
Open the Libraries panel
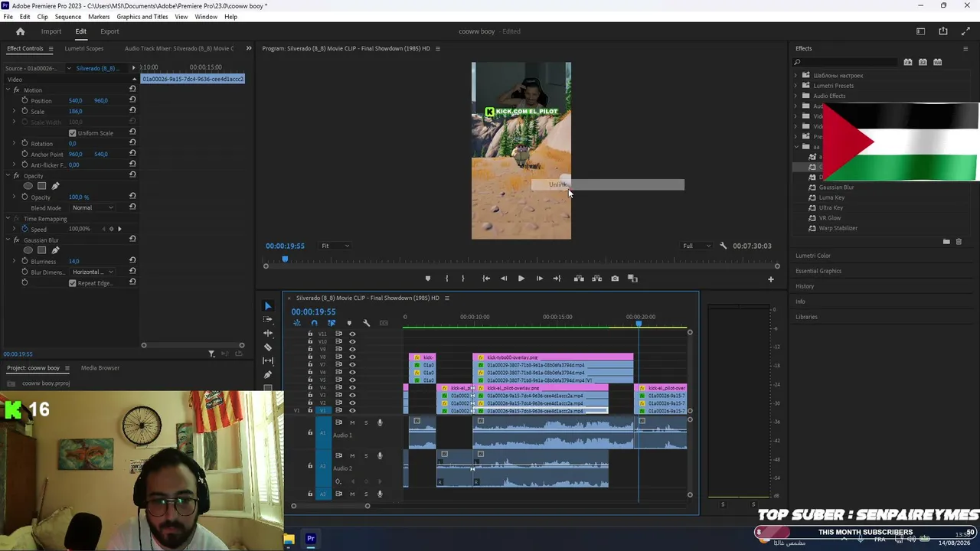806,317
